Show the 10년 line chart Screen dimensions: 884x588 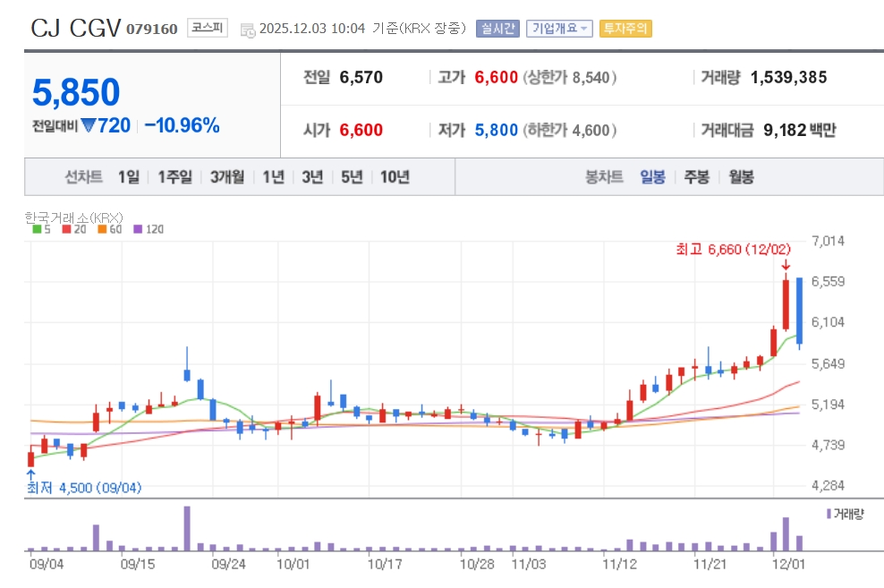pyautogui.click(x=395, y=177)
